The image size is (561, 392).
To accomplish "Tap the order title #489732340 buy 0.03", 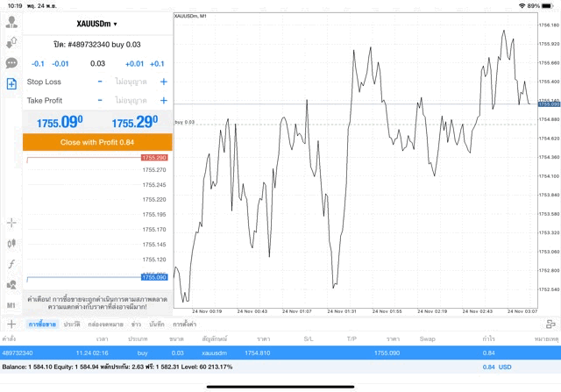I will (97, 45).
